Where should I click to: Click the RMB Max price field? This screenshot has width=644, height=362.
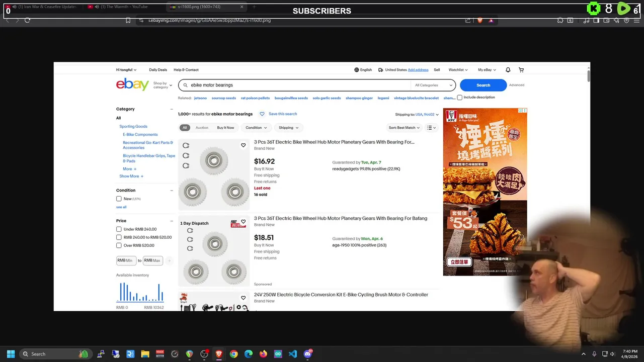point(153,260)
